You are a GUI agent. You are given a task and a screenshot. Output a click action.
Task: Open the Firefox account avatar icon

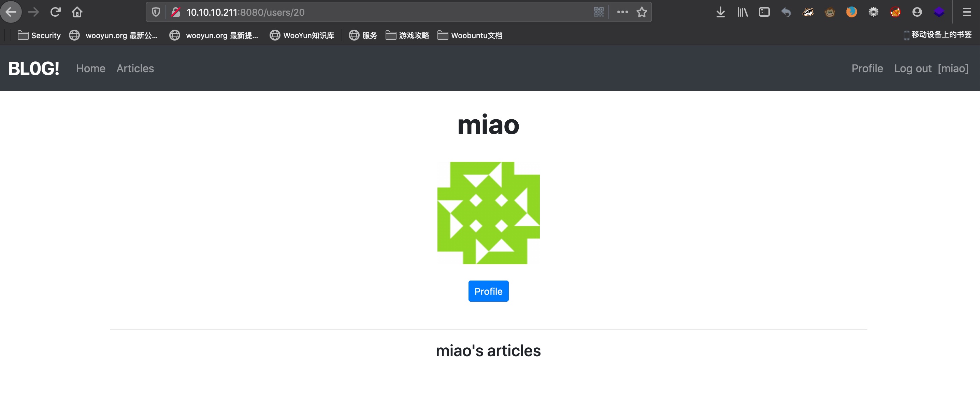(x=917, y=12)
